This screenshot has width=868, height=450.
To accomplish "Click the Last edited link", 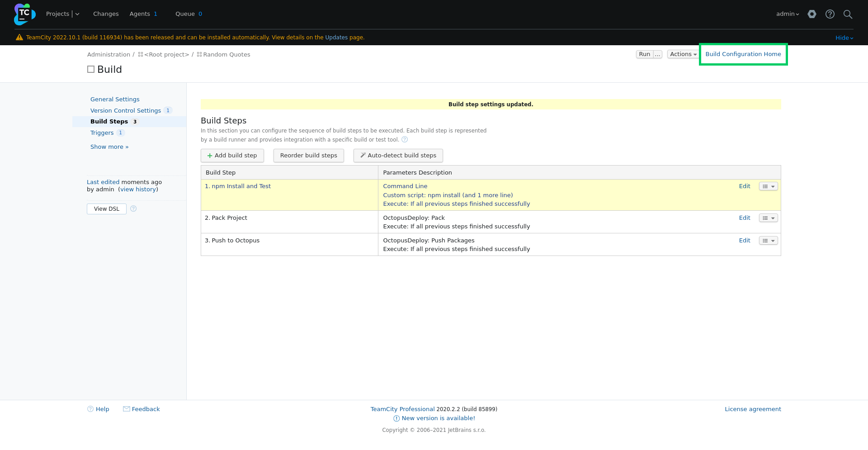I will coord(103,182).
